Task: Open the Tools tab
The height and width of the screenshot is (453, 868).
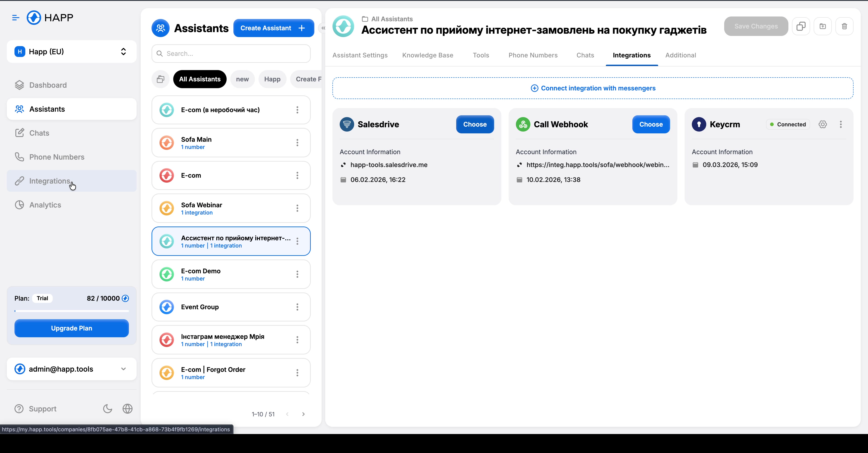Action: pos(481,55)
